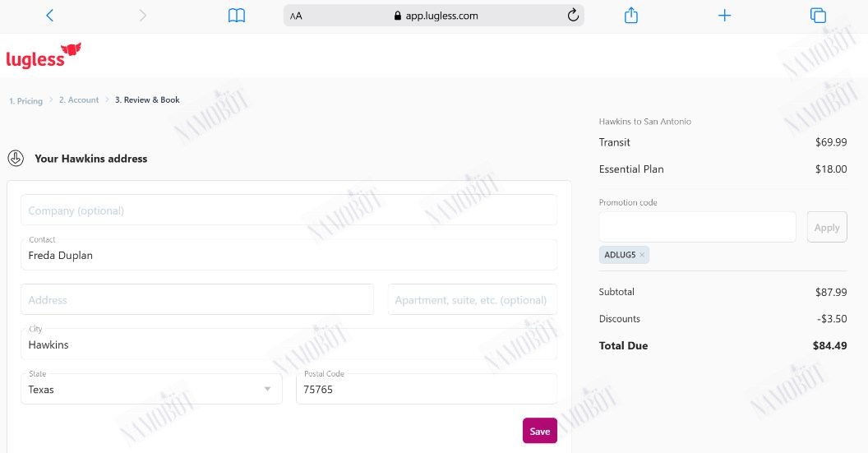Reload the page with the refresh icon

click(573, 16)
